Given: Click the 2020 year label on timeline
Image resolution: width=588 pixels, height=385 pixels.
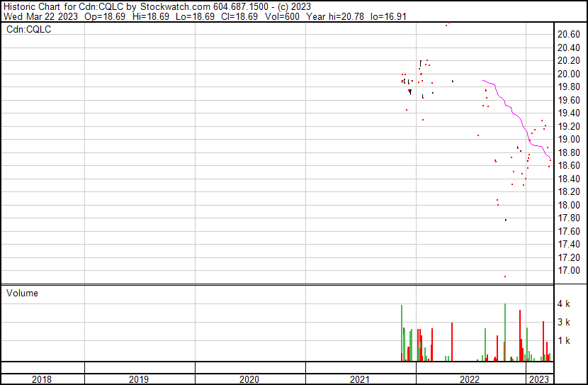Looking at the screenshot, I should click(x=249, y=379).
